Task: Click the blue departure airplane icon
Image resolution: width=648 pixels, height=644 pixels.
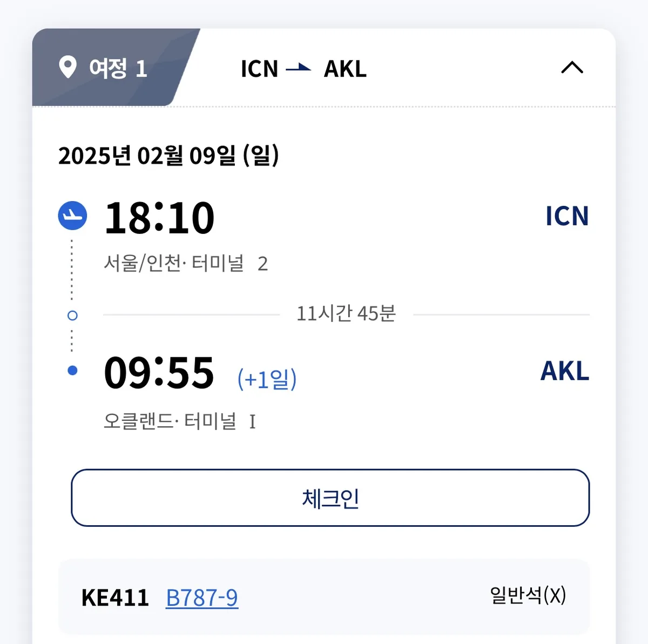Action: pos(72,216)
